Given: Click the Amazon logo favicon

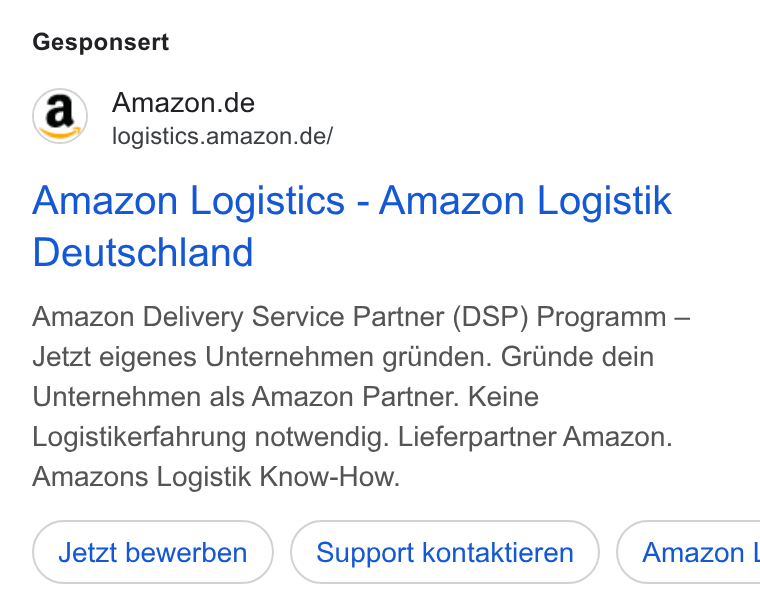Looking at the screenshot, I should [60, 116].
